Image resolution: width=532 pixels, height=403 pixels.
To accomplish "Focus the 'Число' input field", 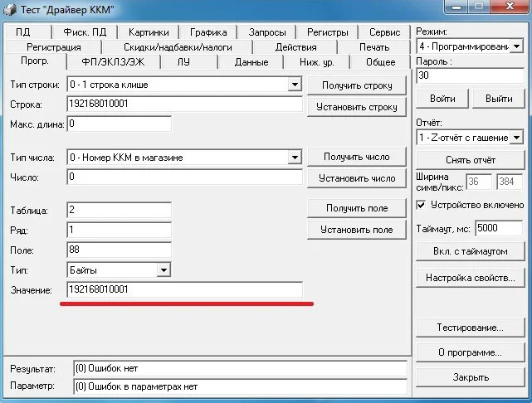I will click(184, 177).
